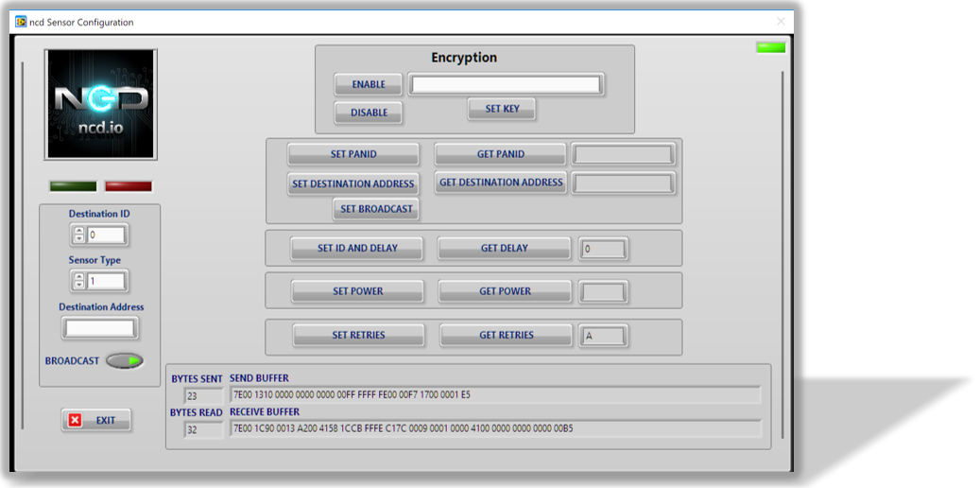The height and width of the screenshot is (488, 980).
Task: Click the GET RETRIES button
Action: point(506,336)
